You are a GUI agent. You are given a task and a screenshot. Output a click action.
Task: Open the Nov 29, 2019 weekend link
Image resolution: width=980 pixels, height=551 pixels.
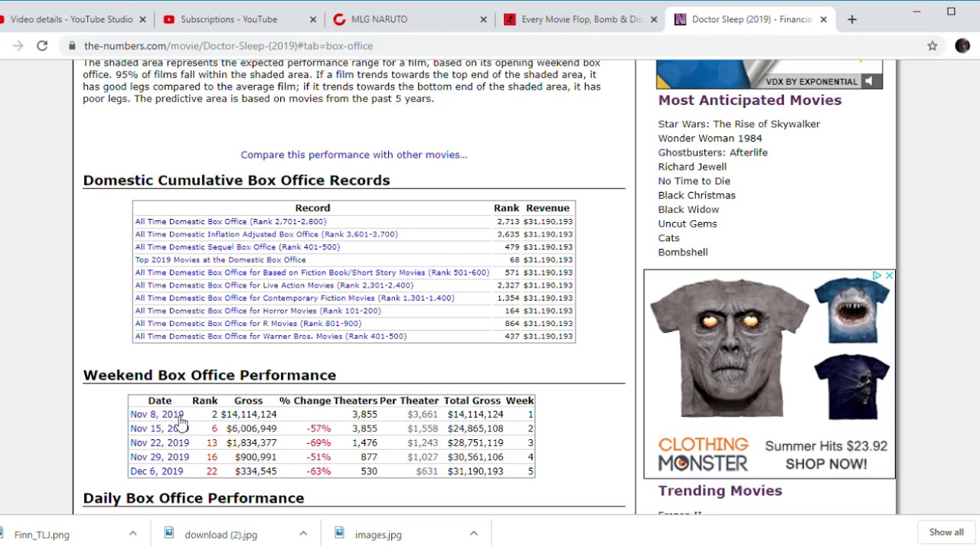(159, 457)
